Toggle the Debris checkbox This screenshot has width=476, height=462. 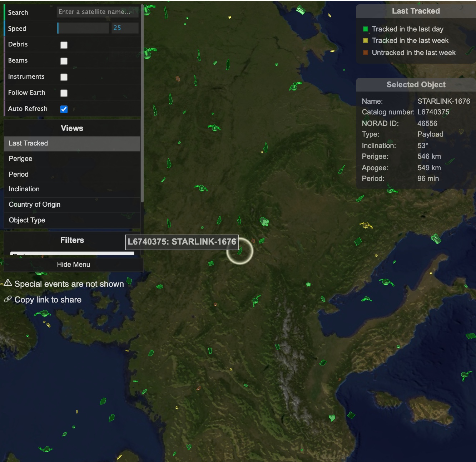click(x=64, y=45)
